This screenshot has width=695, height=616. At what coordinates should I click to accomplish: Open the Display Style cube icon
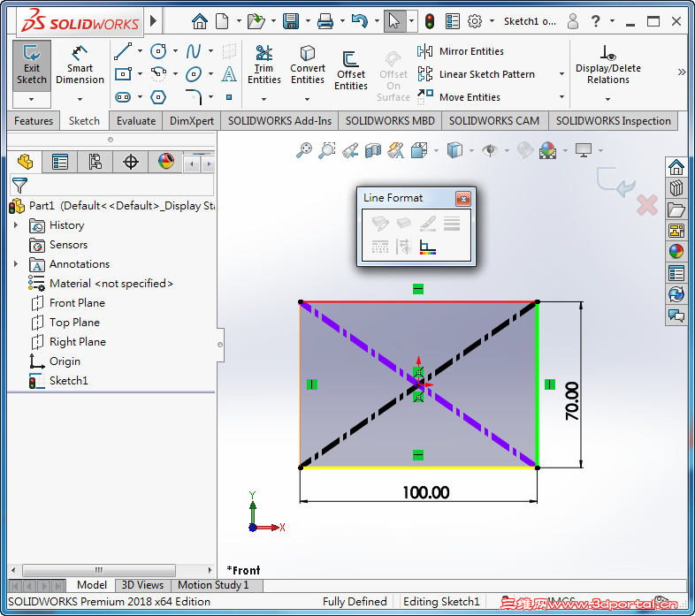454,150
